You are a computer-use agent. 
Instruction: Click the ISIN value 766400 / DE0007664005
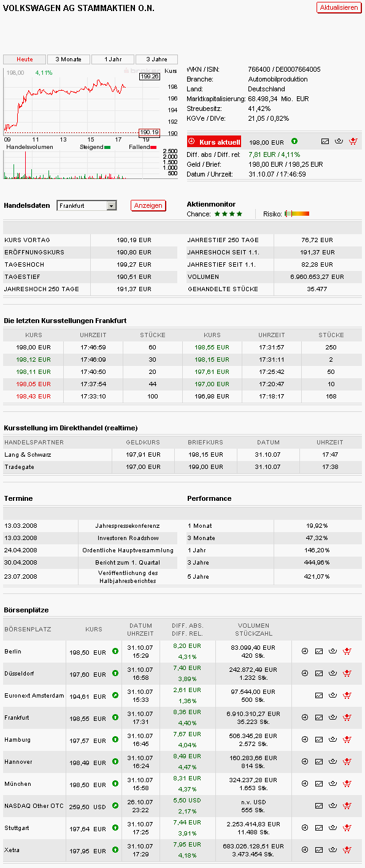(284, 69)
